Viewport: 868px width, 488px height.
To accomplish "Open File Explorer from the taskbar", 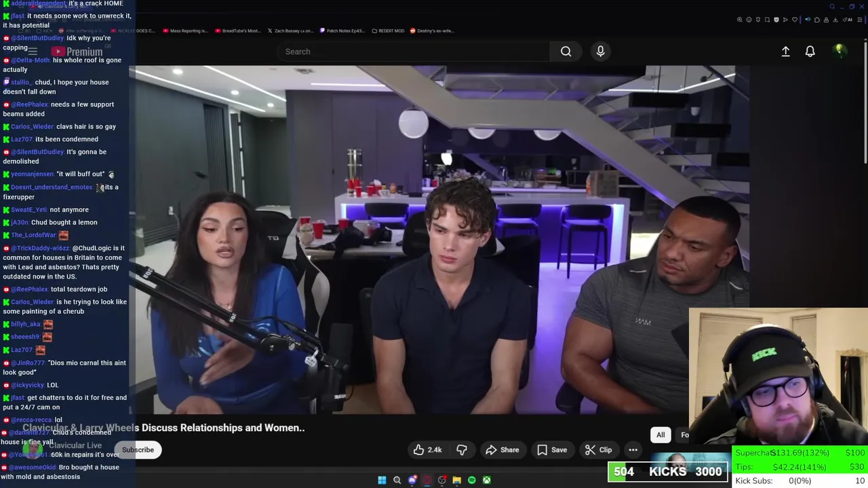I will [x=457, y=480].
